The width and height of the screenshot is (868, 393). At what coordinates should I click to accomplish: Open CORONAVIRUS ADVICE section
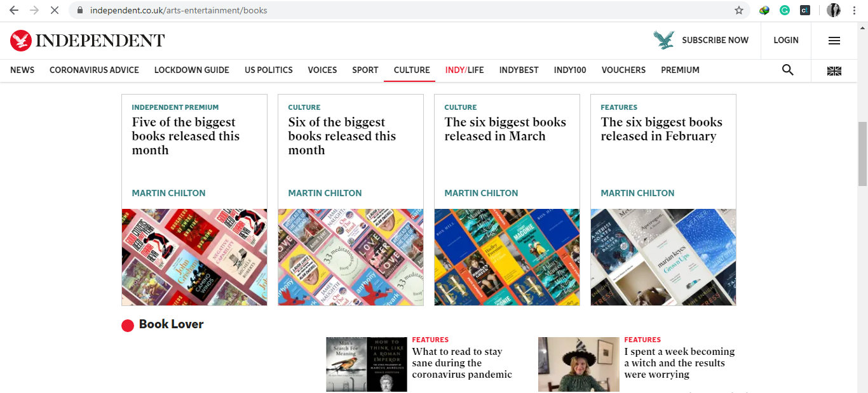(x=94, y=70)
